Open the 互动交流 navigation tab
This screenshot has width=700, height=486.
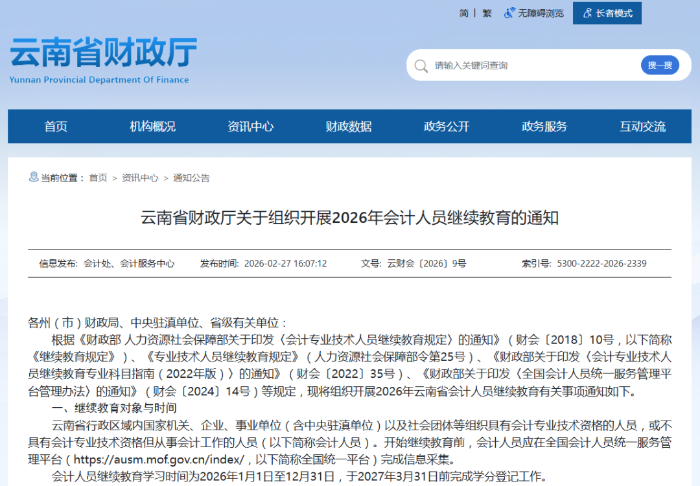tap(642, 127)
